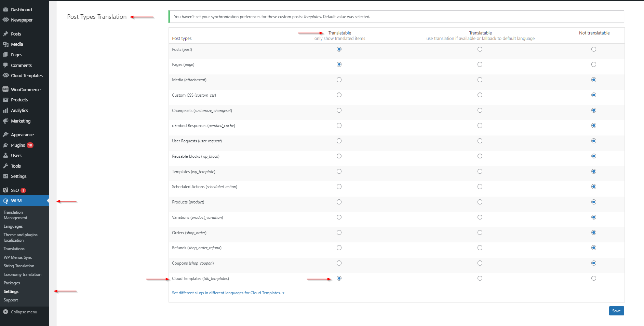Click the Plugins plug icon
The height and width of the screenshot is (326, 644).
[x=5, y=145]
